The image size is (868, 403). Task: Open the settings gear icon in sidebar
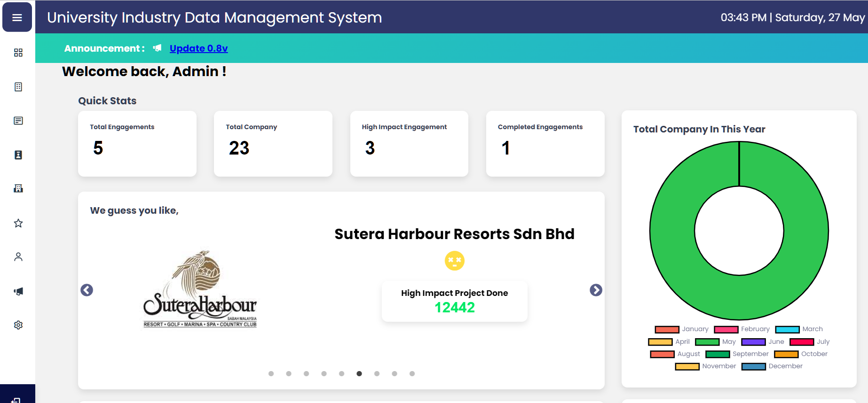tap(18, 325)
